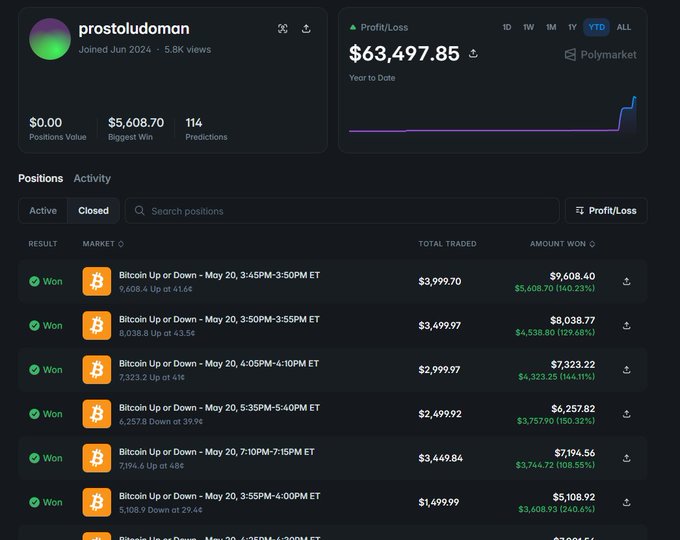Click the $5,608.70 Biggest Win stat
The height and width of the screenshot is (540, 680).
click(x=136, y=128)
